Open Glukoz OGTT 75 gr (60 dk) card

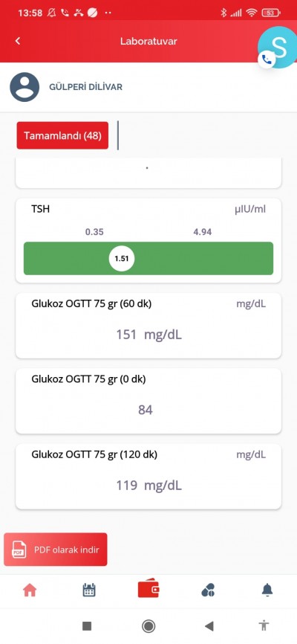point(148,325)
